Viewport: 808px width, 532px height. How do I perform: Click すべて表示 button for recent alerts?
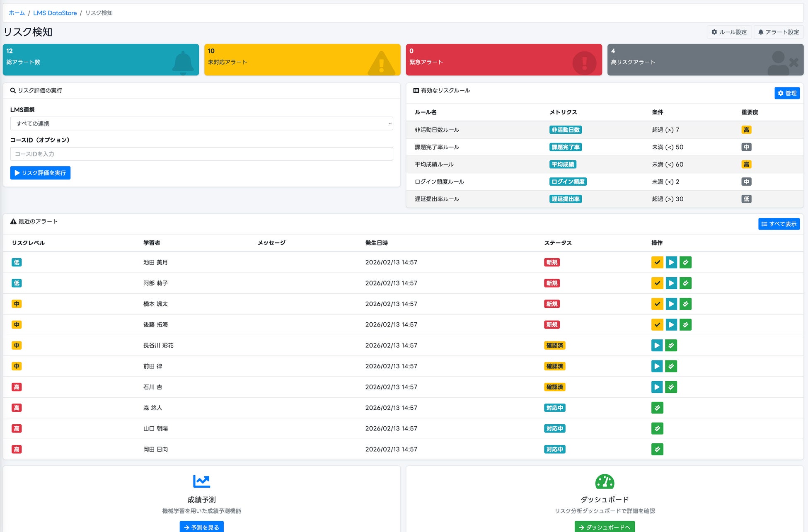[779, 224]
